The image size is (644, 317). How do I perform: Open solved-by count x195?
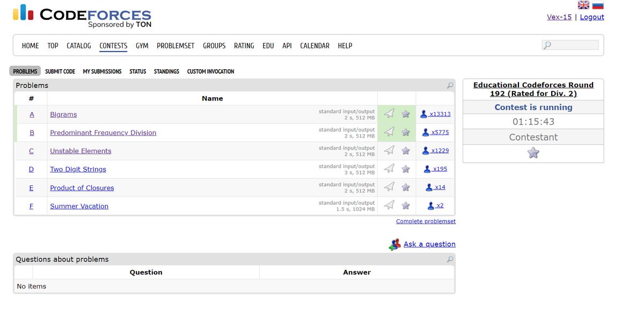[435, 169]
